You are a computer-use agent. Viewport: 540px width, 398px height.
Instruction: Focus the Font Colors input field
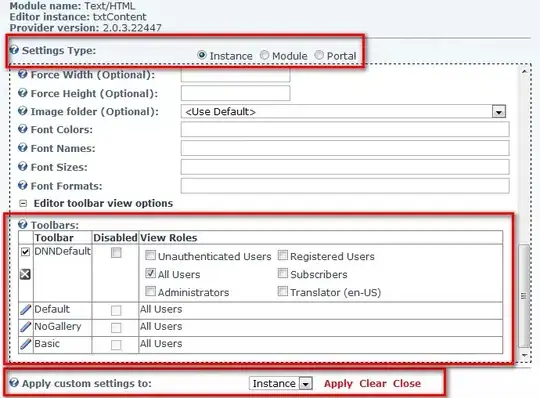345,130
